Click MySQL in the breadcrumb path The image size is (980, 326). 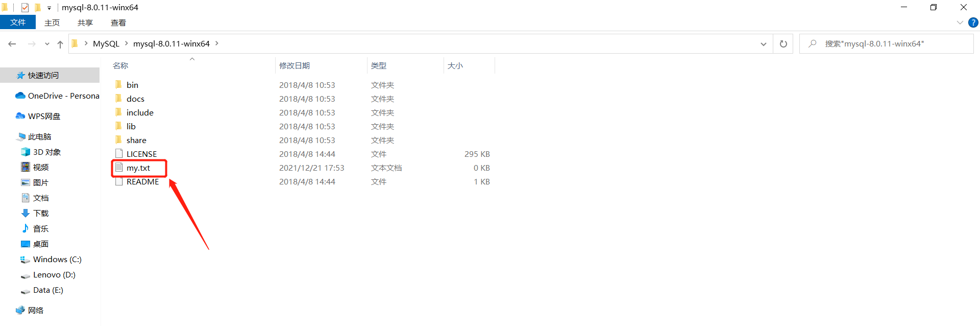(x=106, y=43)
